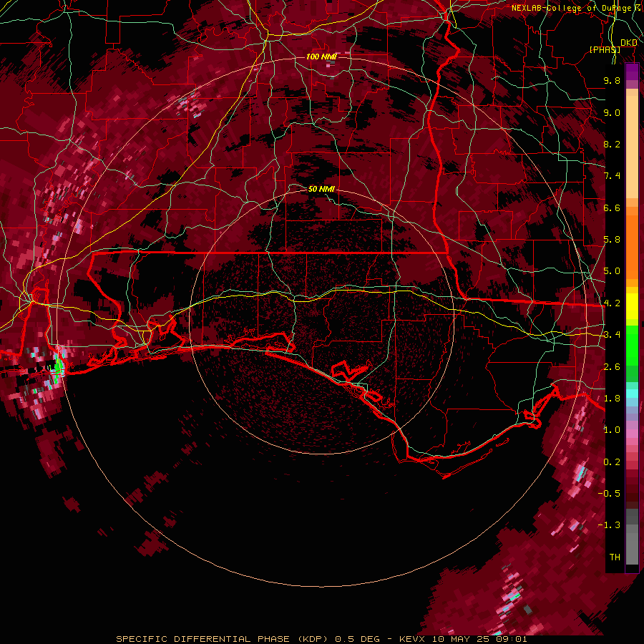This screenshot has height=644, width=644.
Task: Pick the purple segment at color bar top
Action: point(632,72)
